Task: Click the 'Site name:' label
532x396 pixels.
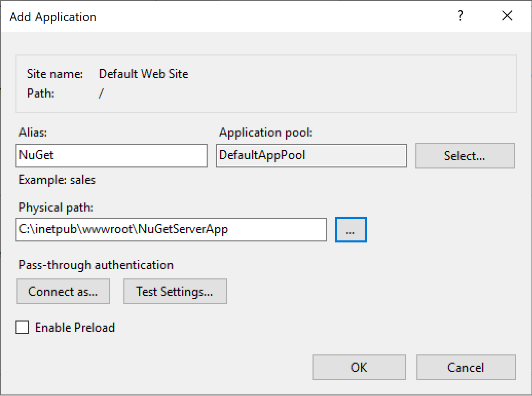Action: click(x=55, y=73)
